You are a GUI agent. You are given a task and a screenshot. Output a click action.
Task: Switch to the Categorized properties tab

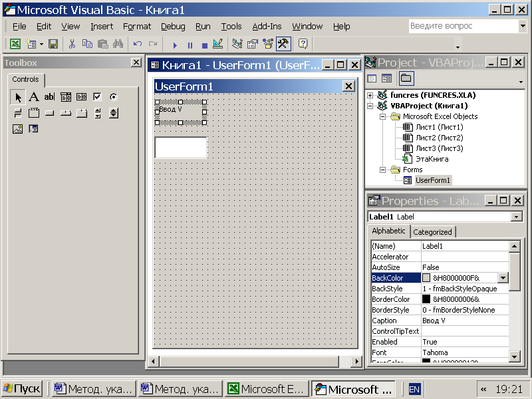click(x=433, y=232)
